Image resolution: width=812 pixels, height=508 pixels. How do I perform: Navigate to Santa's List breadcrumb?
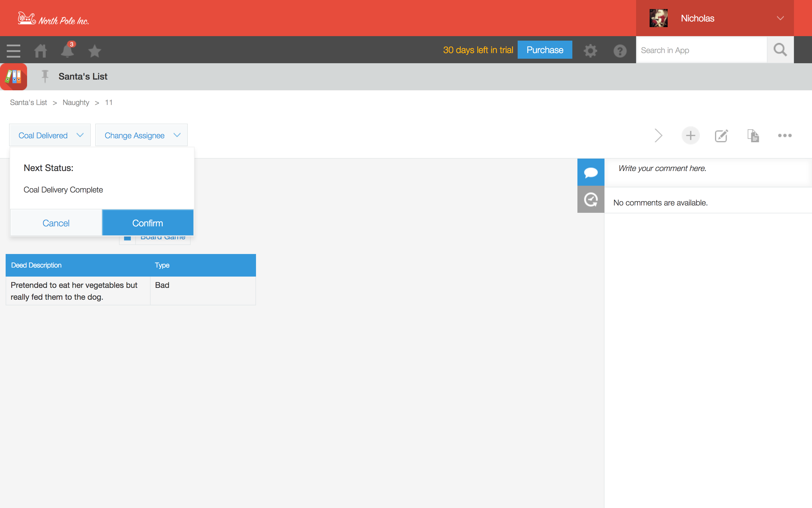[x=28, y=102]
